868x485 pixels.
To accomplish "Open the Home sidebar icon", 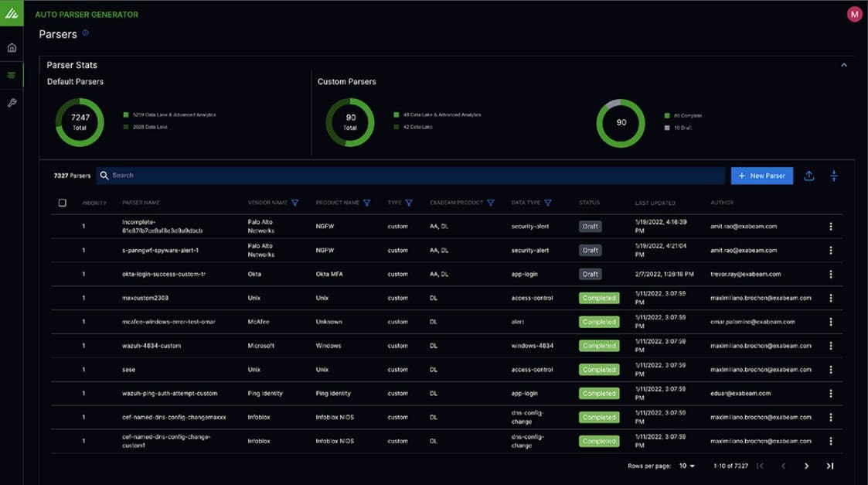I will 12,48.
